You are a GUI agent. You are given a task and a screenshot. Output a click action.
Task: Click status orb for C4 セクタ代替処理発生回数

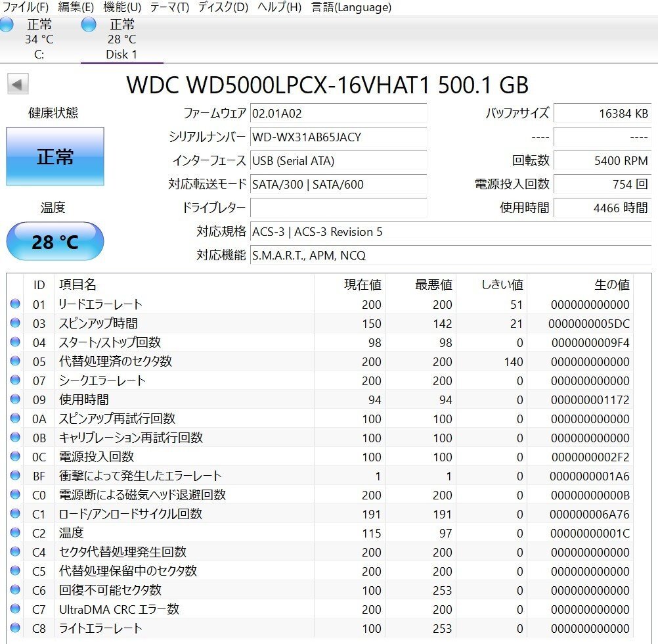coord(15,551)
